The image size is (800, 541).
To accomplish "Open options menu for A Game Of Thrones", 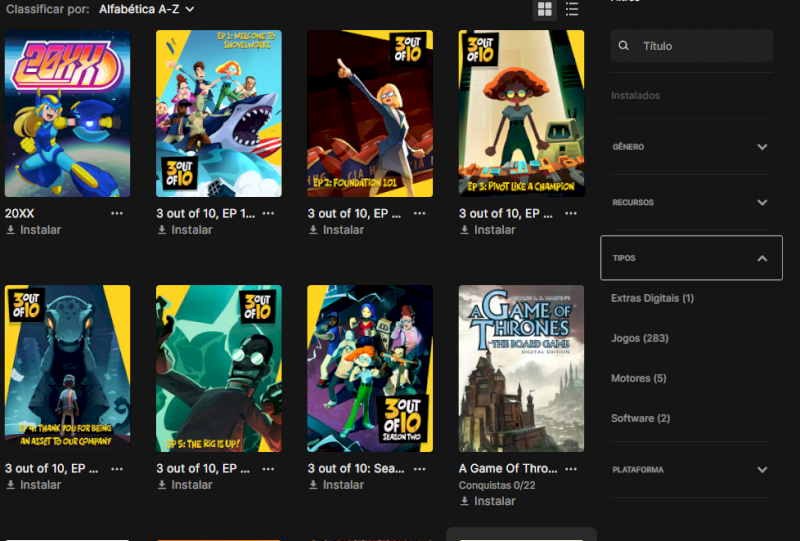I will coord(571,468).
